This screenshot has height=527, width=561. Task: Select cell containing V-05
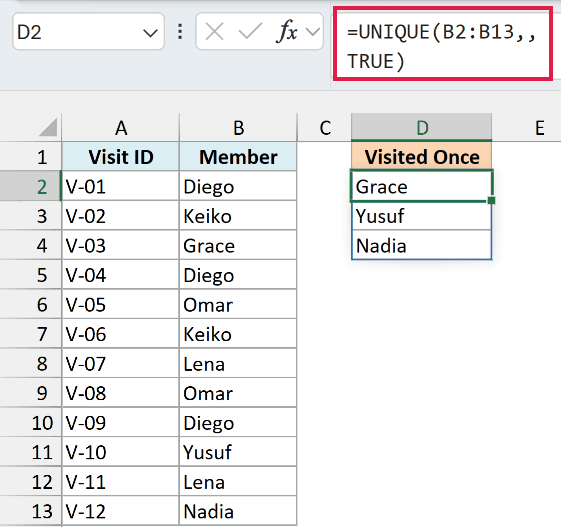pos(121,304)
